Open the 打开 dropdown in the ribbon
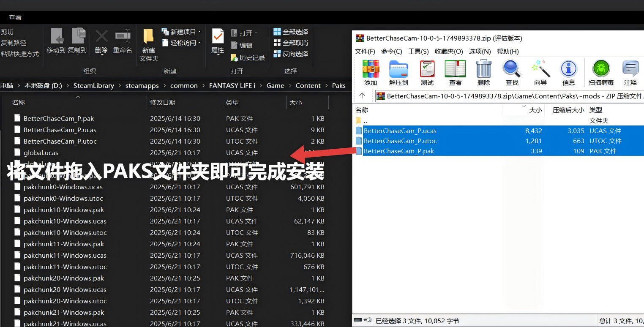This screenshot has width=644, height=327. pos(244,33)
